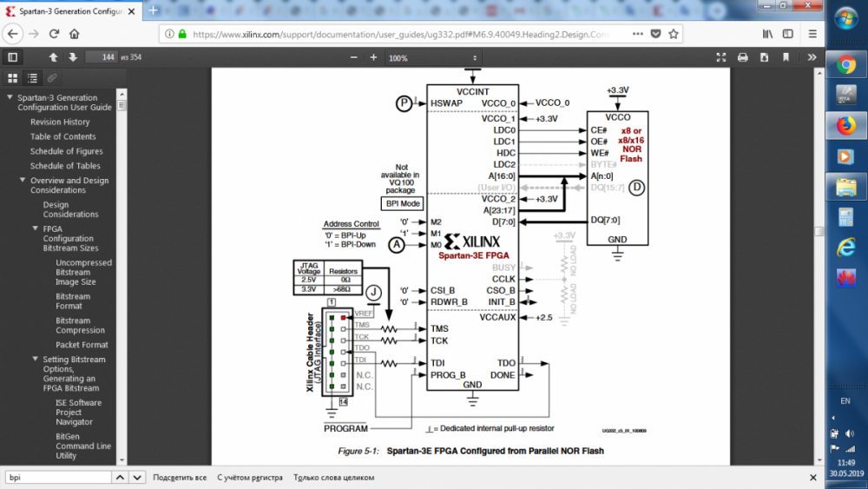Print the PDF document
This screenshot has width=868, height=489.
pos(742,57)
